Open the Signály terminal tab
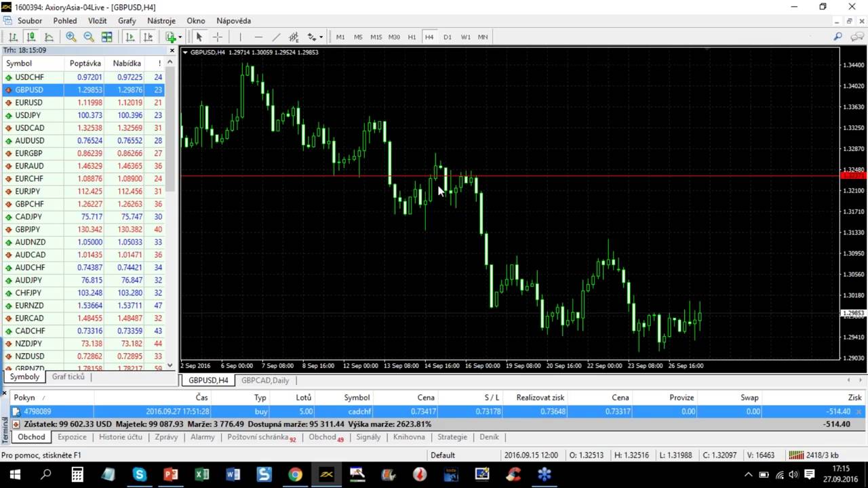 pos(368,437)
